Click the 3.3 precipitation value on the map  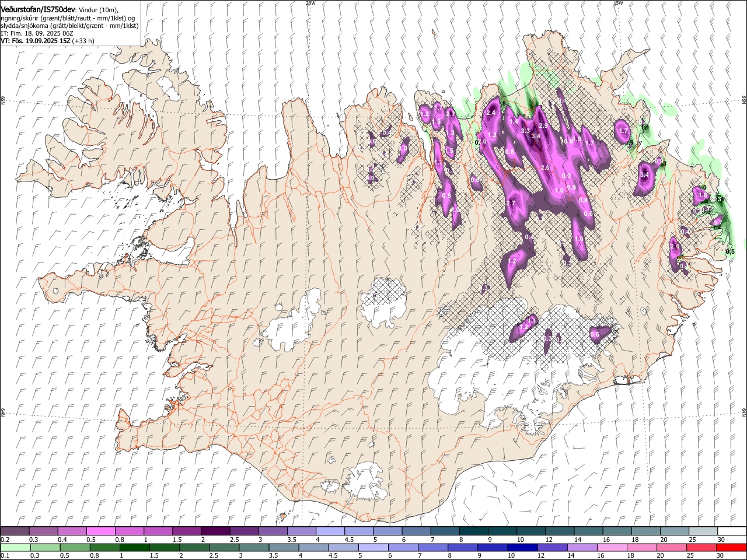click(525, 131)
